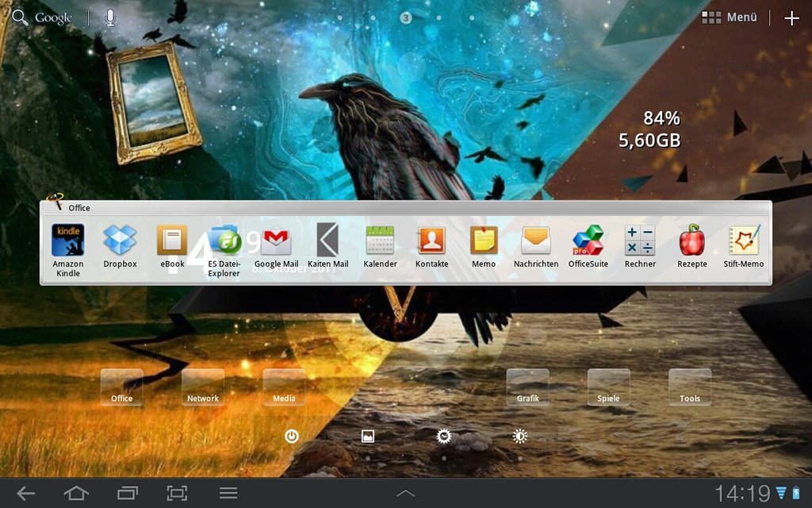The image size is (812, 508).
Task: Open Kaiten Mail
Action: (327, 246)
